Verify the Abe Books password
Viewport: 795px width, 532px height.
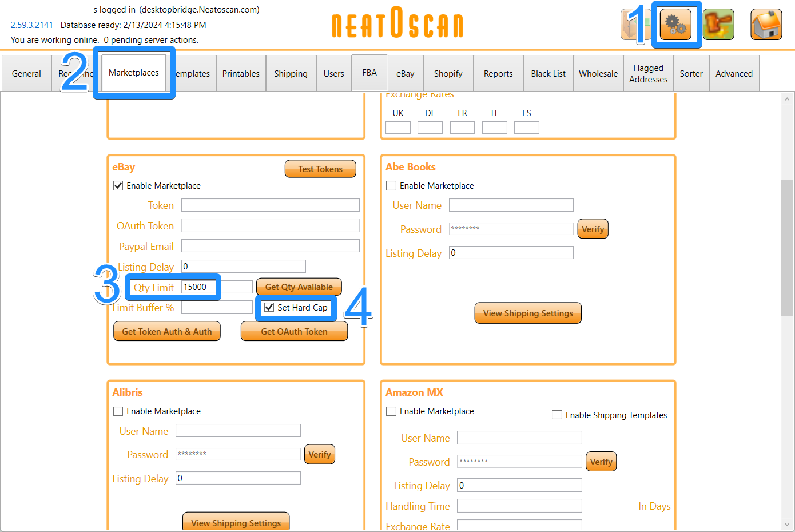[x=593, y=229]
